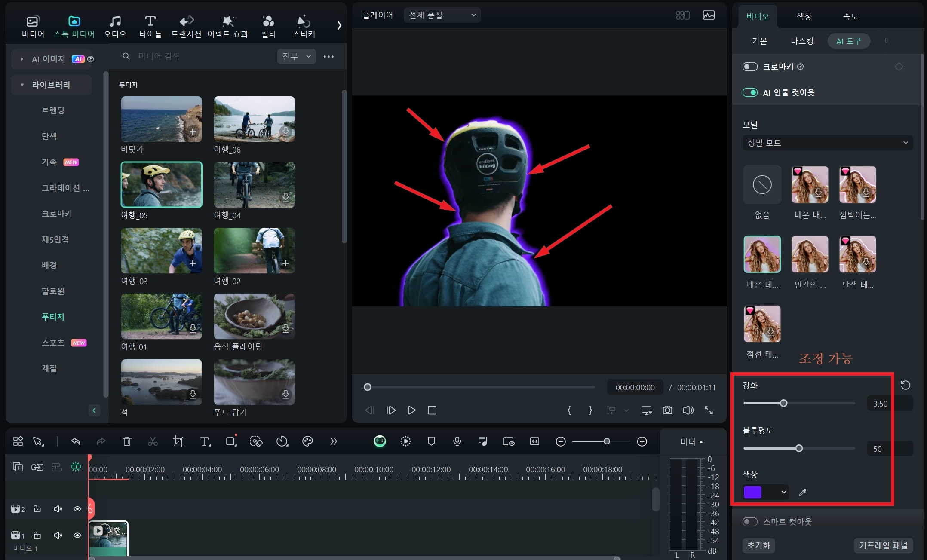Show more top tabs with right chevron
This screenshot has width=927, height=560.
click(x=339, y=25)
